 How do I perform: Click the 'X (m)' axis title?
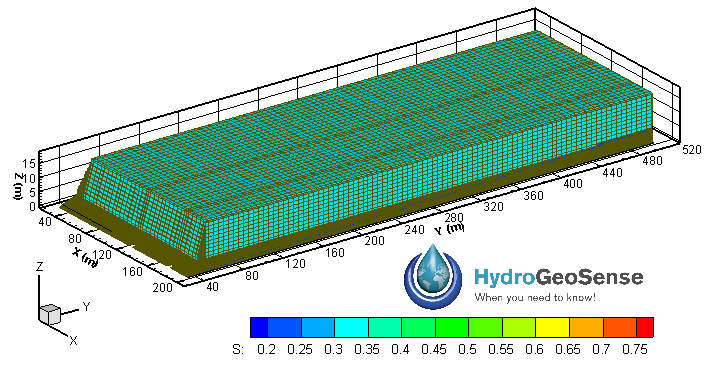pyautogui.click(x=85, y=258)
